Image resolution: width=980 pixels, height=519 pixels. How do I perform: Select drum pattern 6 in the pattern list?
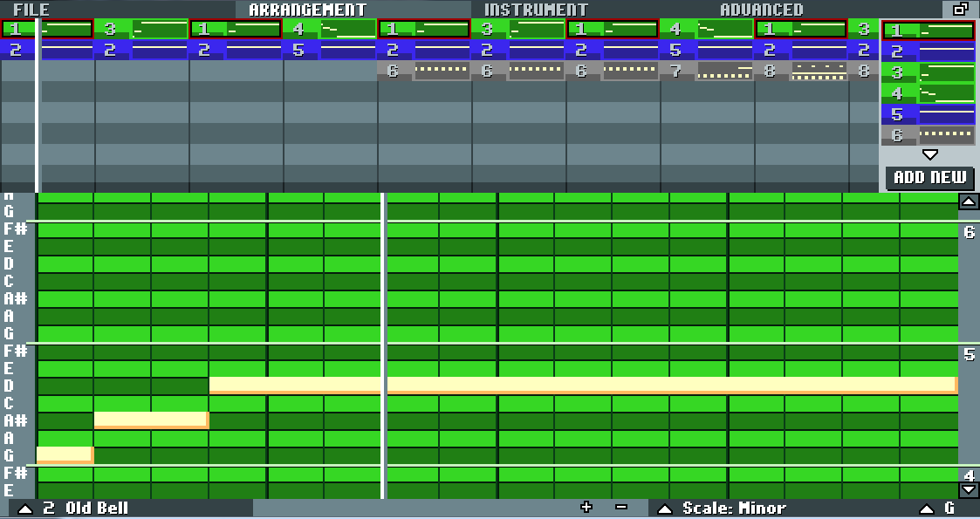pyautogui.click(x=929, y=135)
